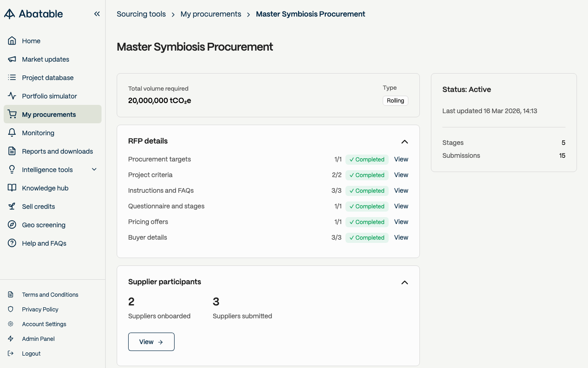The image size is (588, 368).
Task: Click the Rolling type badge
Action: [x=395, y=101]
